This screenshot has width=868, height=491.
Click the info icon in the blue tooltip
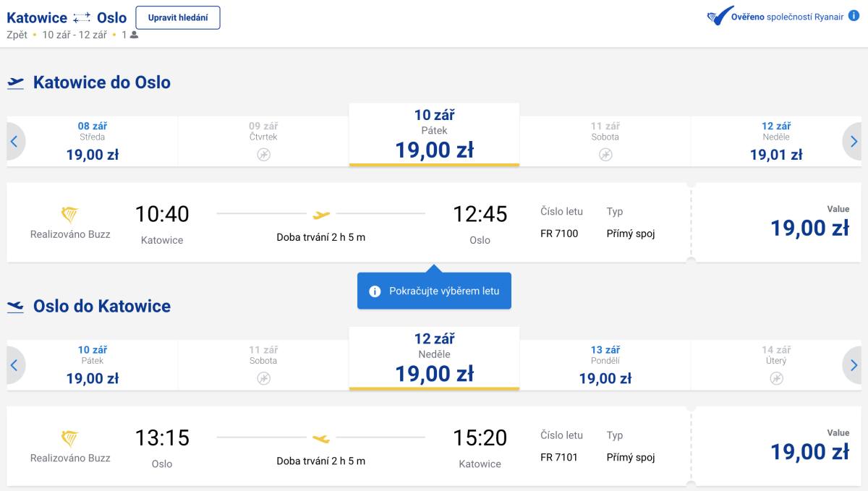375,291
